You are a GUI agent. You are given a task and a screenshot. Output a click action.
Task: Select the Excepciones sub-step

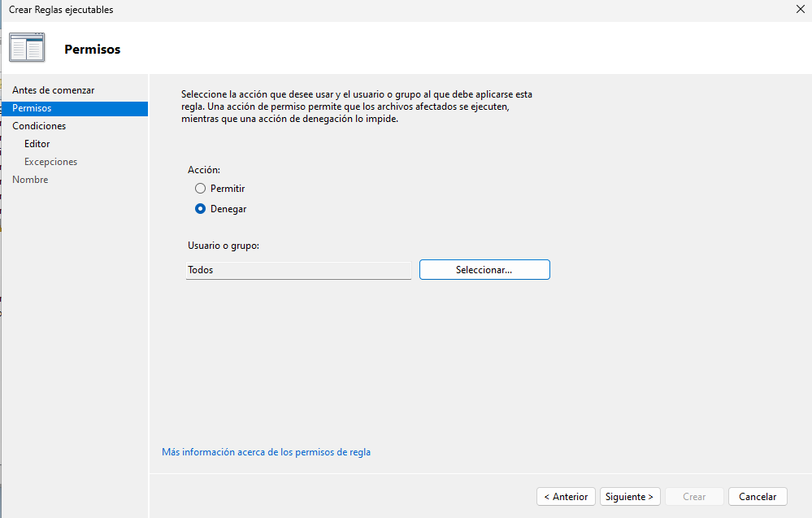click(x=50, y=162)
